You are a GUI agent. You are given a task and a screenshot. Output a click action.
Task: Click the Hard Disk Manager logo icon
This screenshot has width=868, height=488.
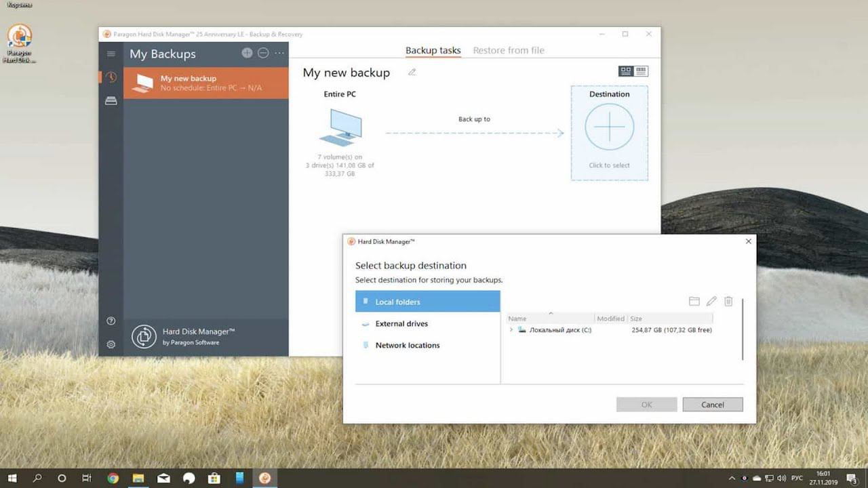point(144,336)
